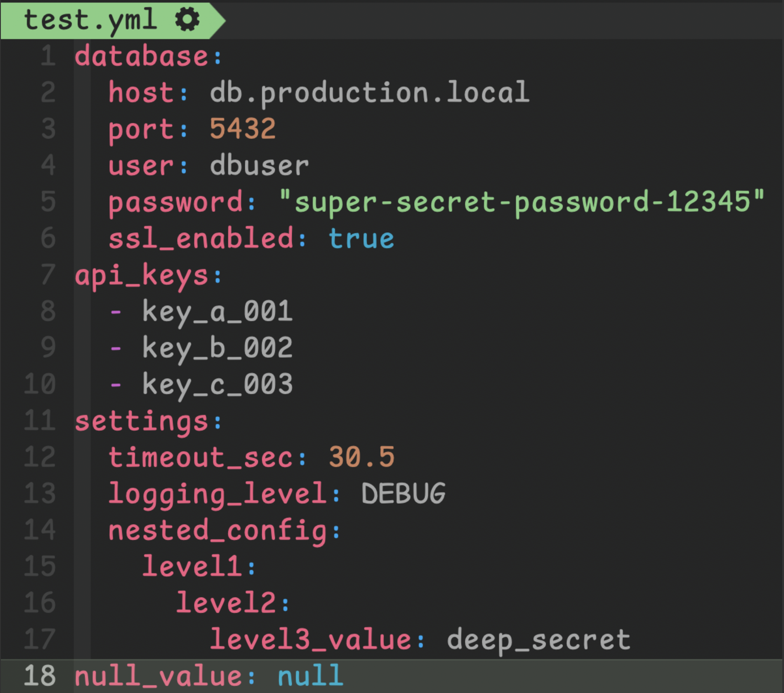Click the null value on line 18
The height and width of the screenshot is (693, 784).
coord(310,674)
